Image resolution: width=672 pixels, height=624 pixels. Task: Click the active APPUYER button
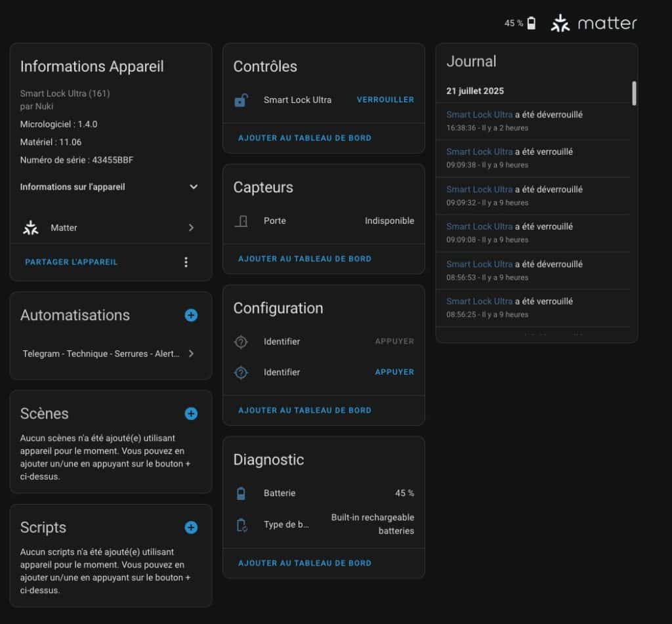[394, 372]
